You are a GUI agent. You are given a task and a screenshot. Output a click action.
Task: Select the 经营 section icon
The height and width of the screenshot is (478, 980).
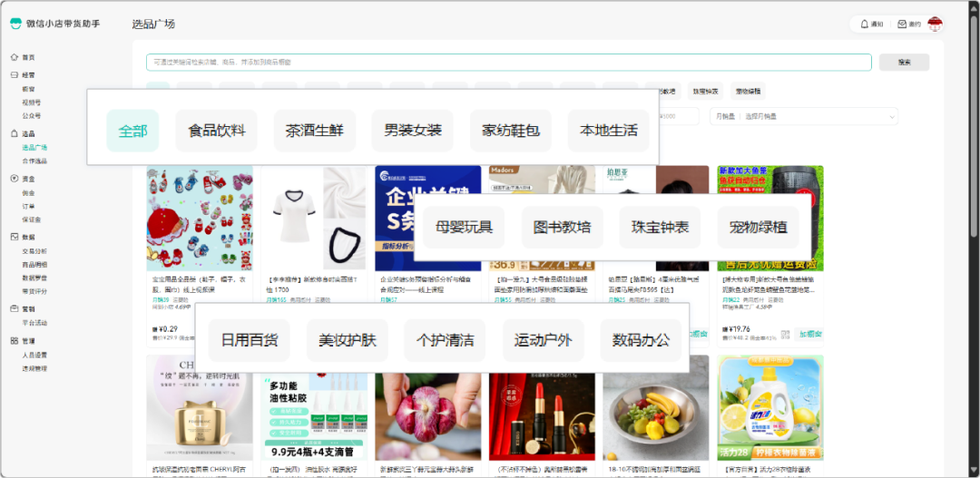14,75
